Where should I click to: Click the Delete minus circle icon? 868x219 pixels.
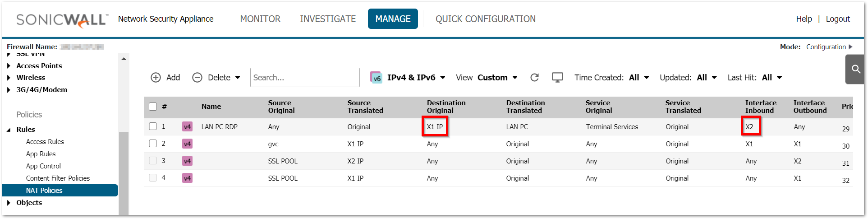[197, 78]
